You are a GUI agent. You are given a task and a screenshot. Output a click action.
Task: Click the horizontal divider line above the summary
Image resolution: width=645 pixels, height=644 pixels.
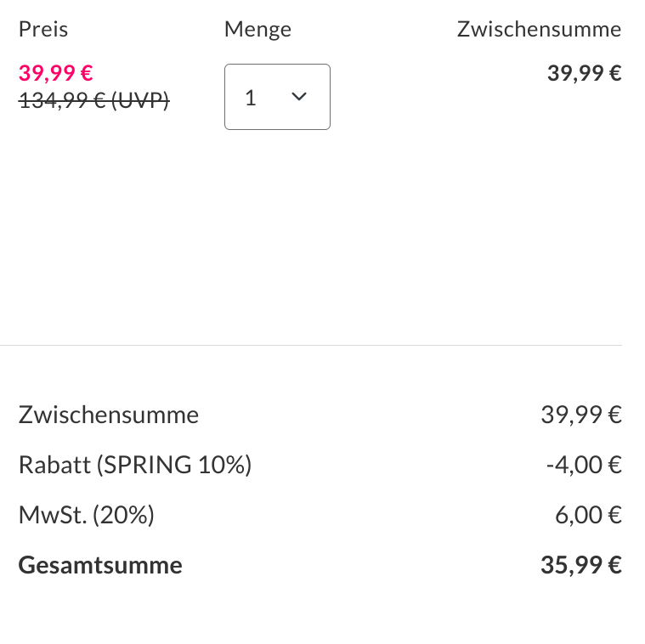tap(311, 345)
